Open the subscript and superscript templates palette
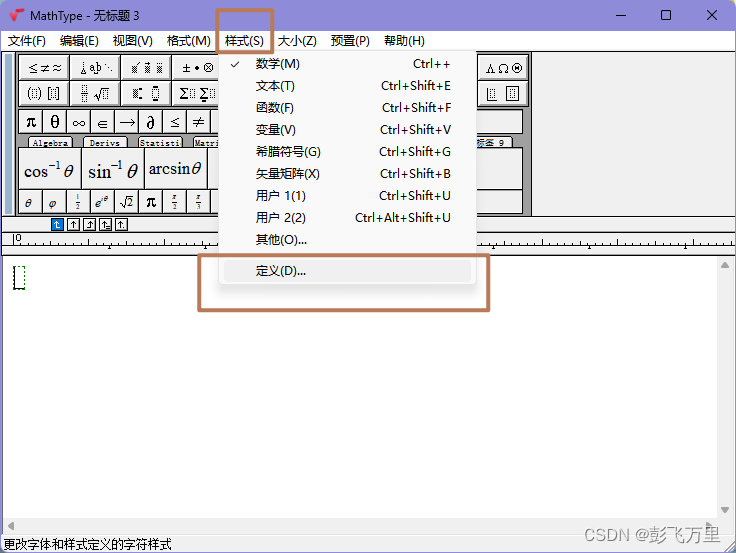This screenshot has width=736, height=553. [x=146, y=93]
